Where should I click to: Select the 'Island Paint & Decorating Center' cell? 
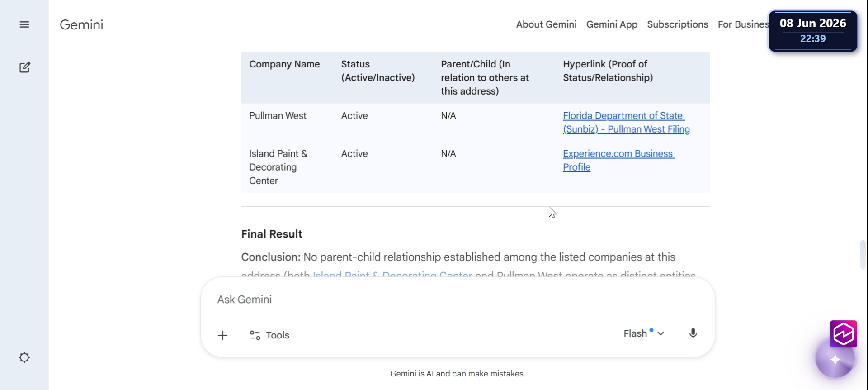tap(278, 167)
